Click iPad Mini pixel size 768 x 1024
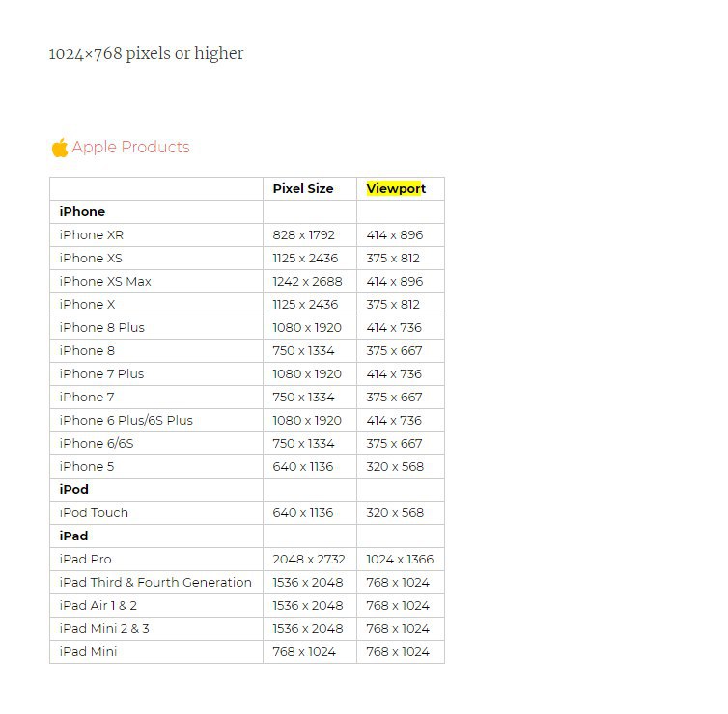The width and height of the screenshot is (728, 714). (304, 652)
